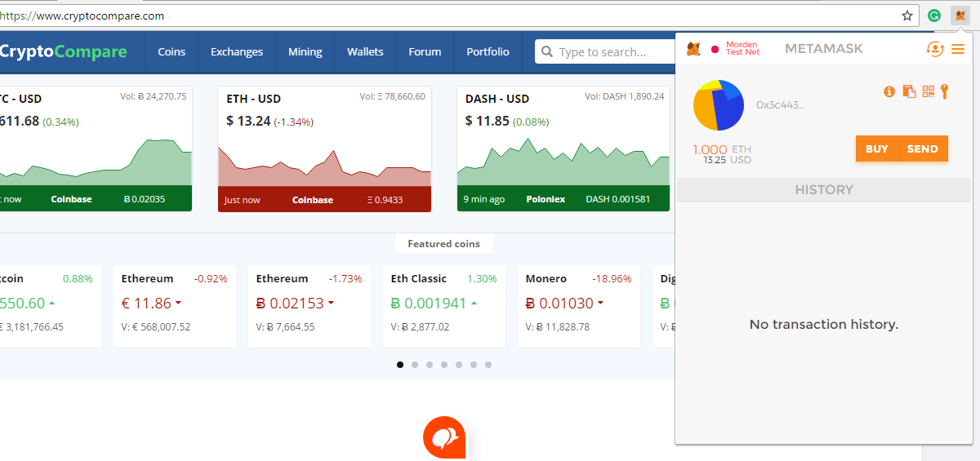Click the orange chat bubble icon
The height and width of the screenshot is (461, 980).
pos(444,437)
